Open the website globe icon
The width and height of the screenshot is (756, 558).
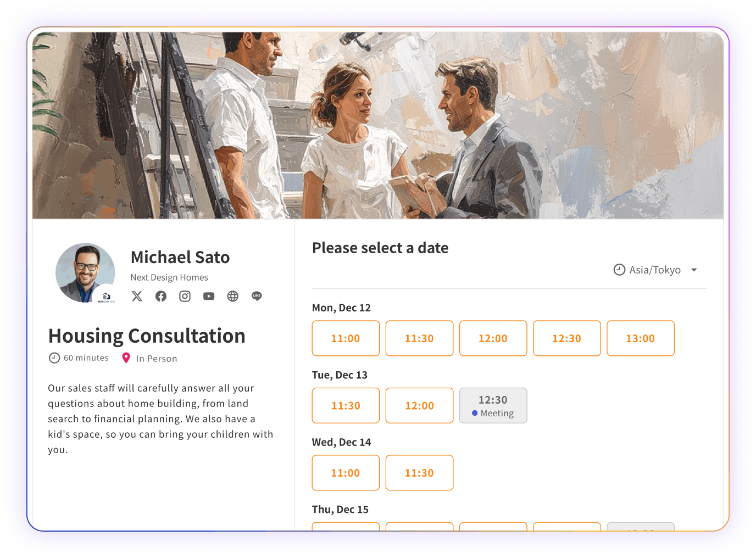[x=232, y=296]
